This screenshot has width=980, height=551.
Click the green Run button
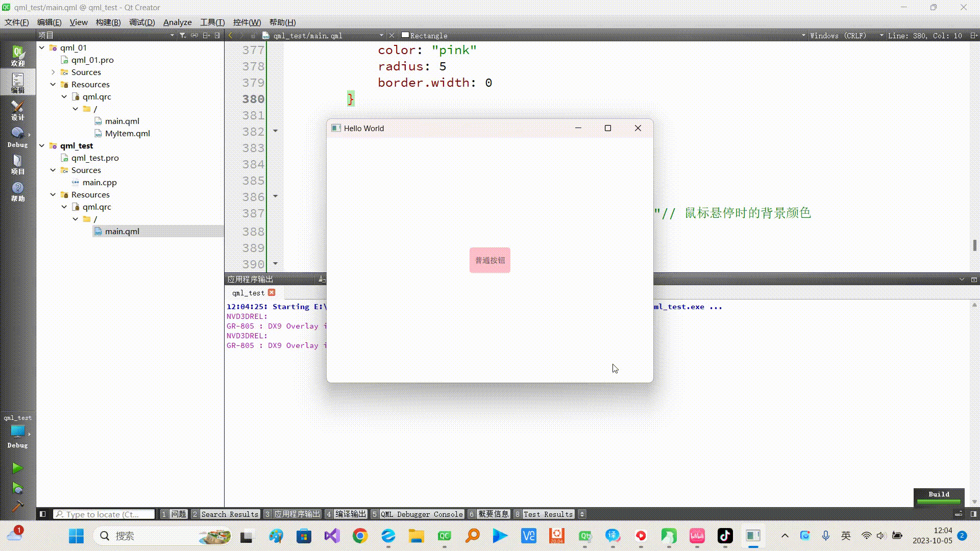tap(17, 468)
